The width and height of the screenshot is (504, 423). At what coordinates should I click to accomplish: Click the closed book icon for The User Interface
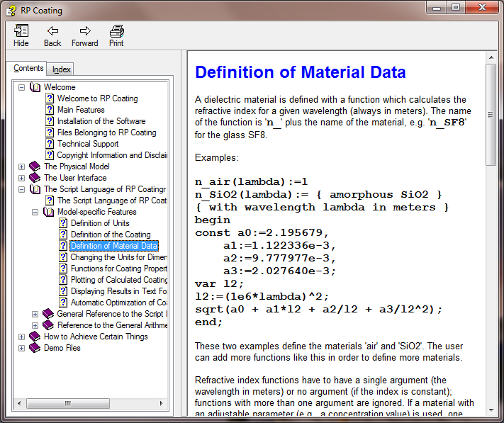pyautogui.click(x=35, y=178)
